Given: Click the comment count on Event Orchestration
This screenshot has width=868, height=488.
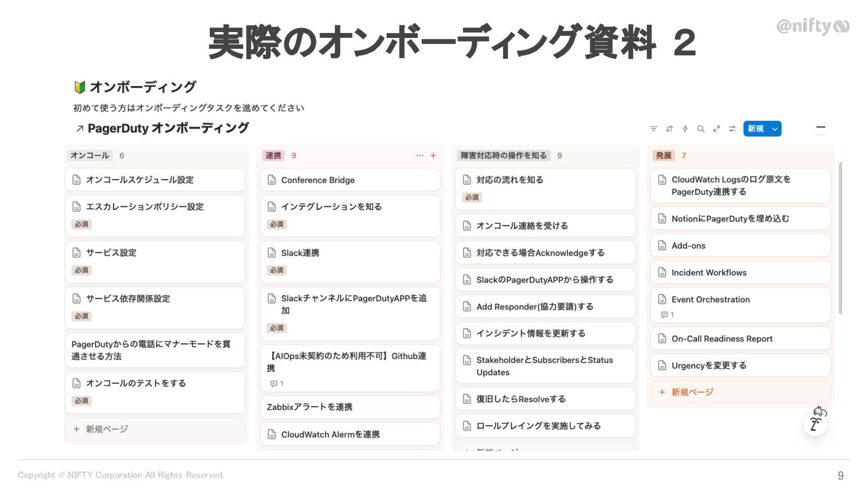Looking at the screenshot, I should tap(667, 314).
